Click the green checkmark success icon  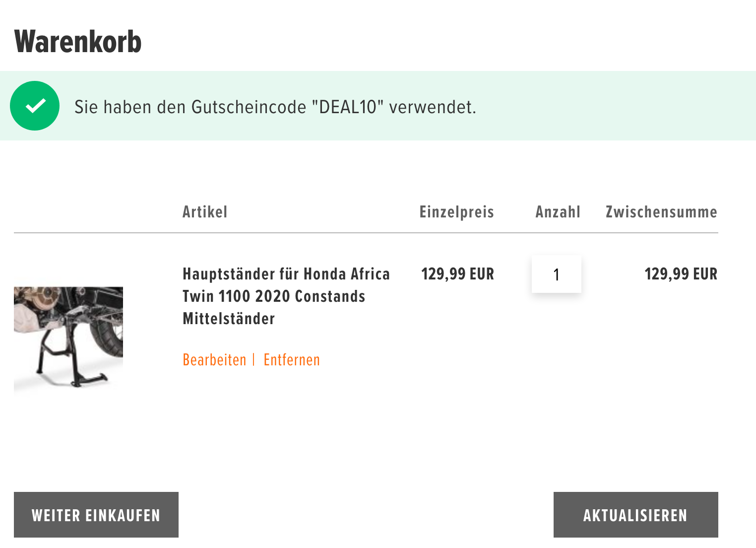[x=35, y=106]
